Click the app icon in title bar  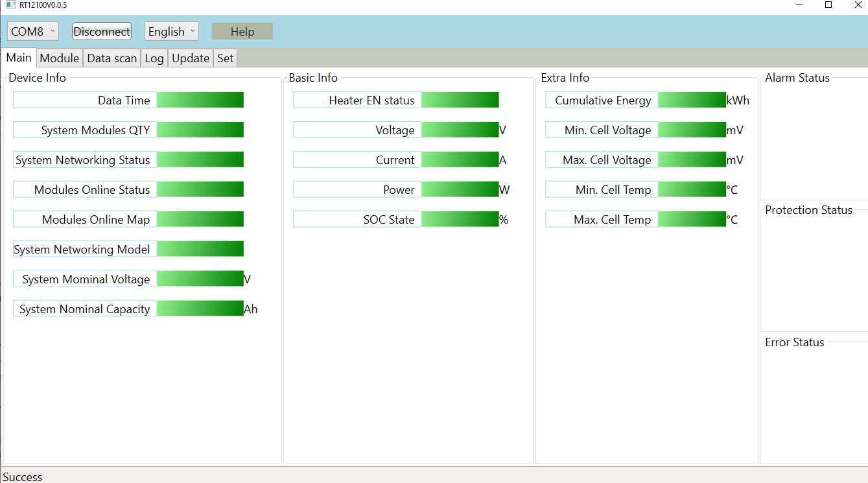click(10, 5)
